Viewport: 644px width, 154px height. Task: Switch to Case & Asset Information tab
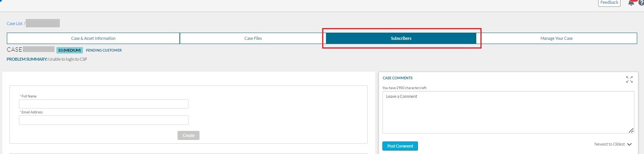[93, 38]
